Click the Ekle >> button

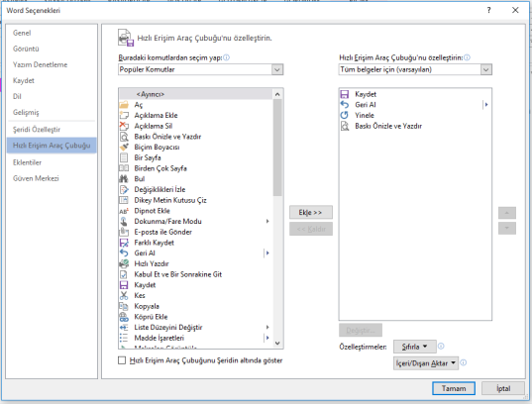coord(311,212)
